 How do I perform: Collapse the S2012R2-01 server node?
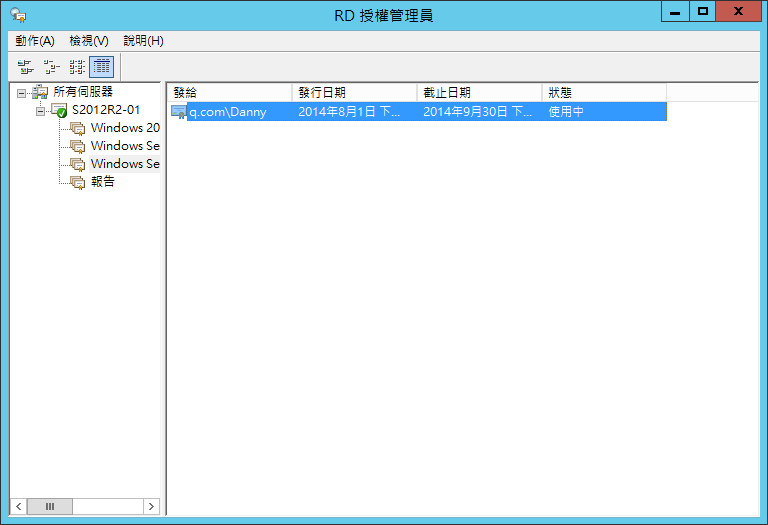40,111
